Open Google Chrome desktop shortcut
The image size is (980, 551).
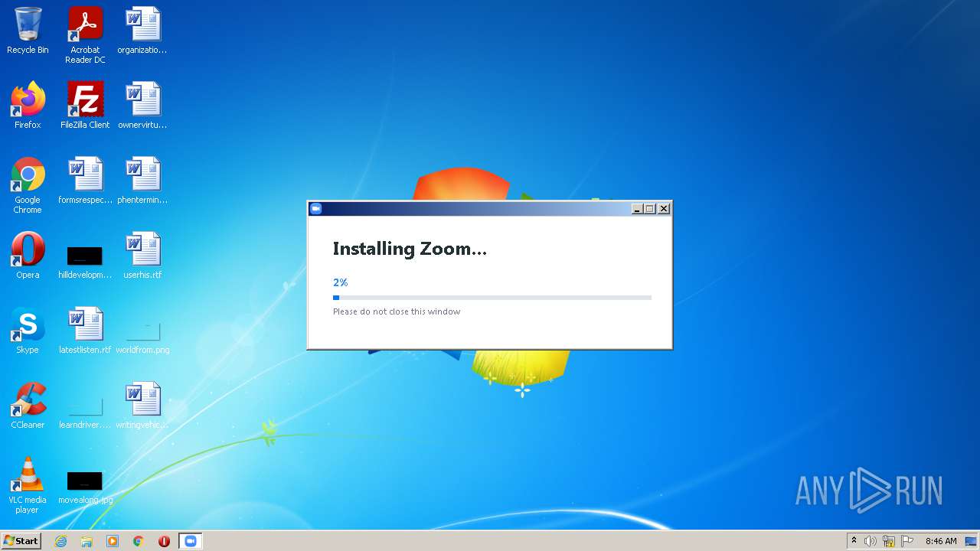tap(28, 185)
